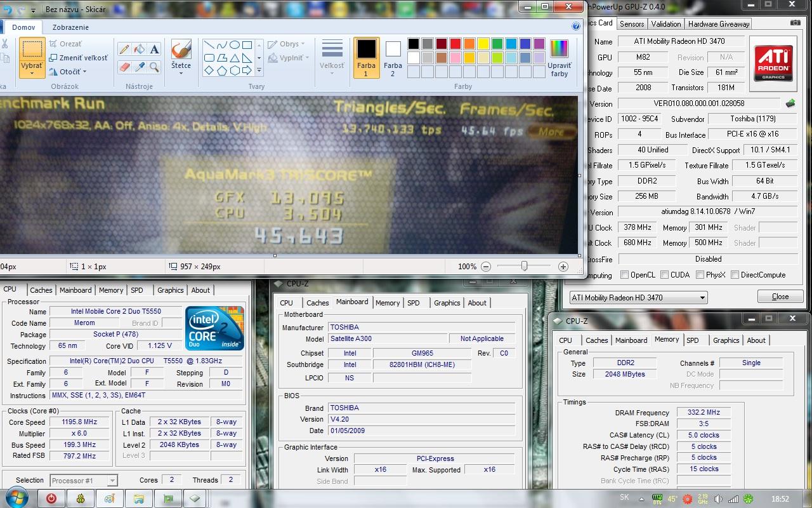Click zoom out minus button

click(x=486, y=267)
